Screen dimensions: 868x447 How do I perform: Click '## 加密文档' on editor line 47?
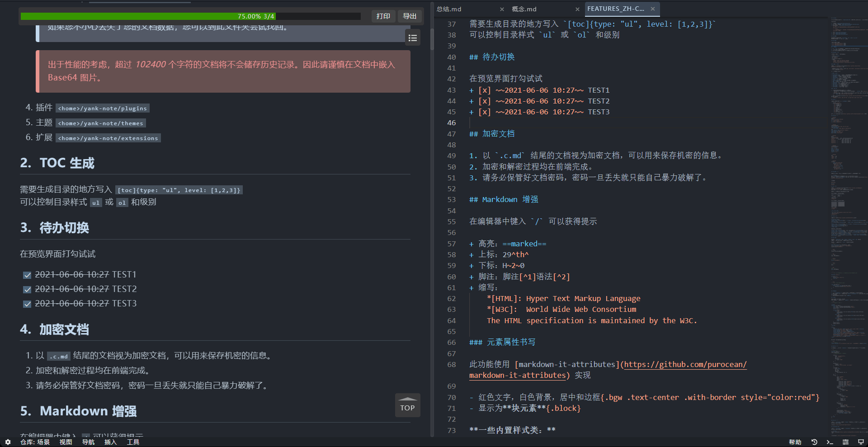(492, 134)
